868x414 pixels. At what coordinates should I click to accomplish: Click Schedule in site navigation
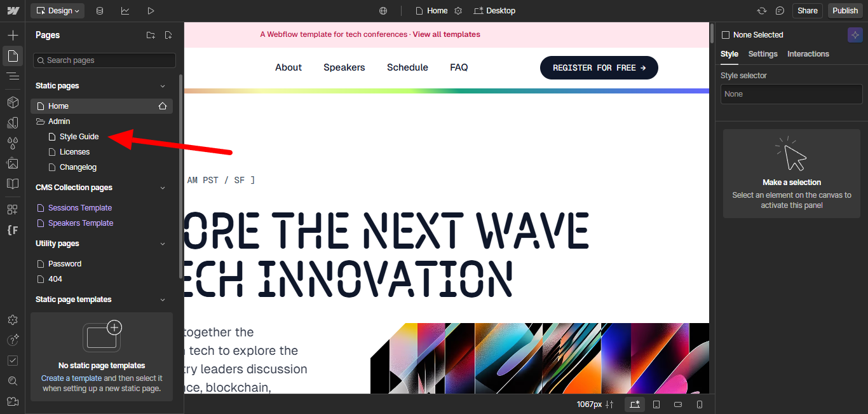point(407,67)
